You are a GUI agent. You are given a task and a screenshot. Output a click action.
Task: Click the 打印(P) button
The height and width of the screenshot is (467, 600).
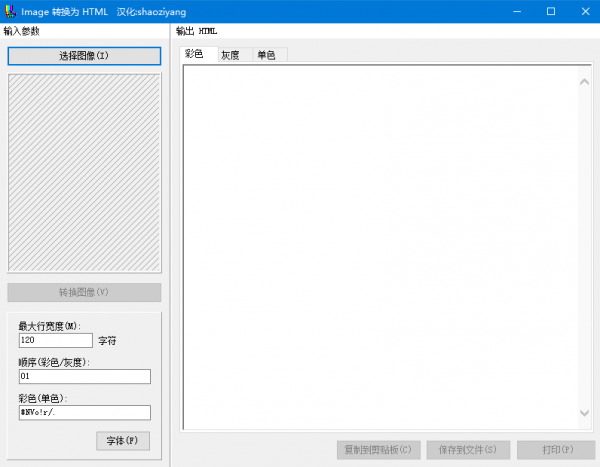[556, 450]
